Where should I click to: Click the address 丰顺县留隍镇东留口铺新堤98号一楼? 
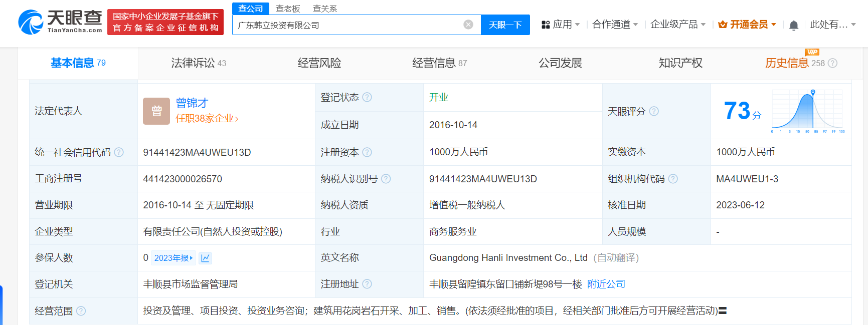pyautogui.click(x=505, y=284)
